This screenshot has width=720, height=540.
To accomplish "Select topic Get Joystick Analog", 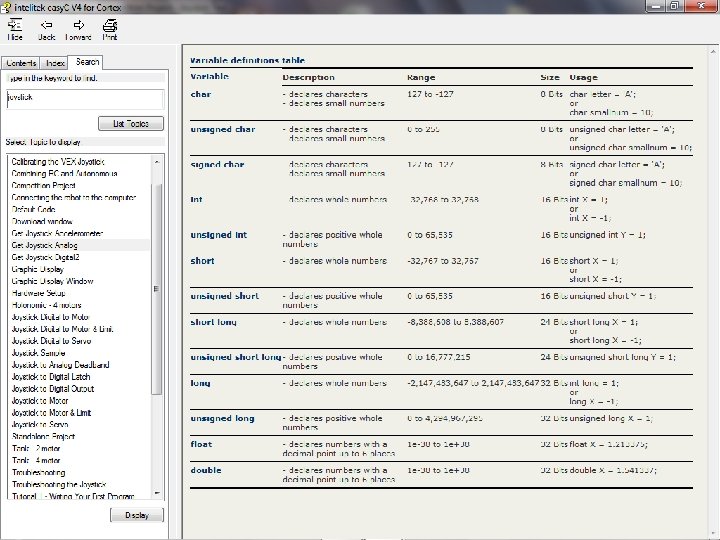I will pyautogui.click(x=45, y=245).
